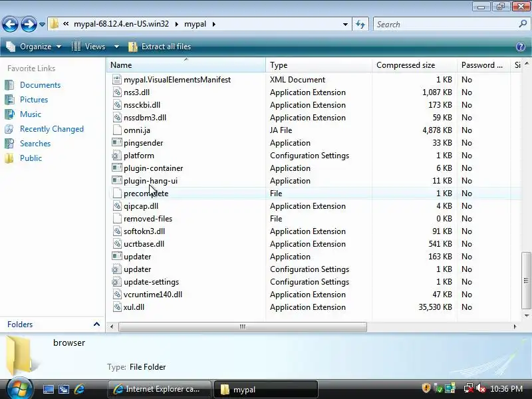Select the platform configuration file icon
The image size is (532, 399).
point(117,156)
